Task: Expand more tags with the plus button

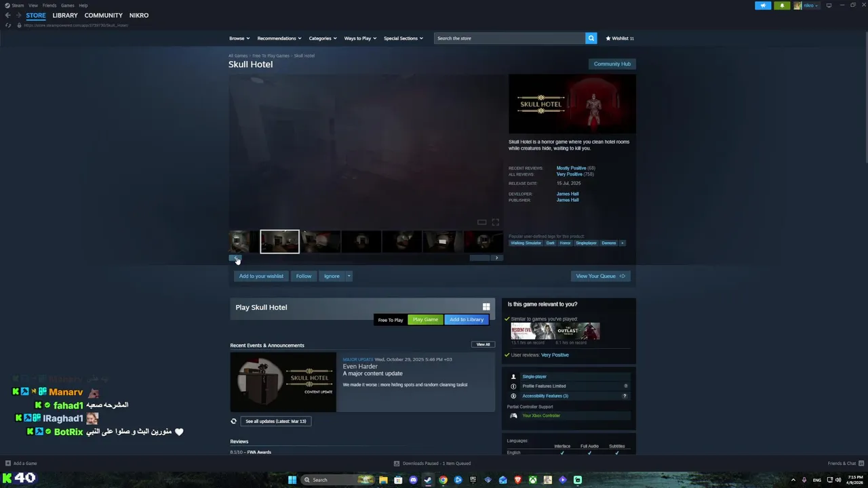Action: (x=622, y=243)
